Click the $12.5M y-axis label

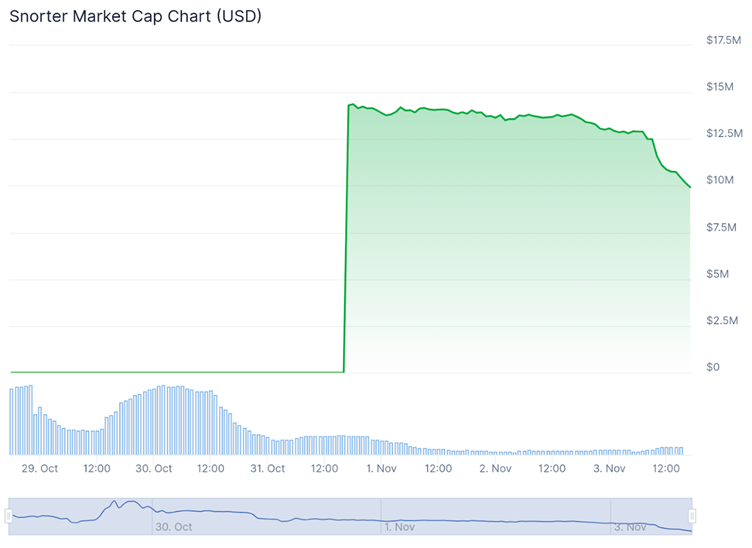[x=723, y=133]
